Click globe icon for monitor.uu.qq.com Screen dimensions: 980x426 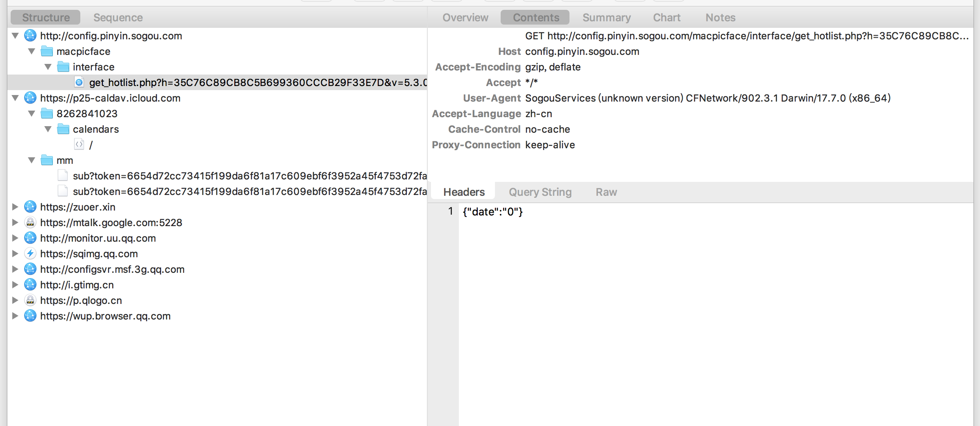[x=30, y=238]
